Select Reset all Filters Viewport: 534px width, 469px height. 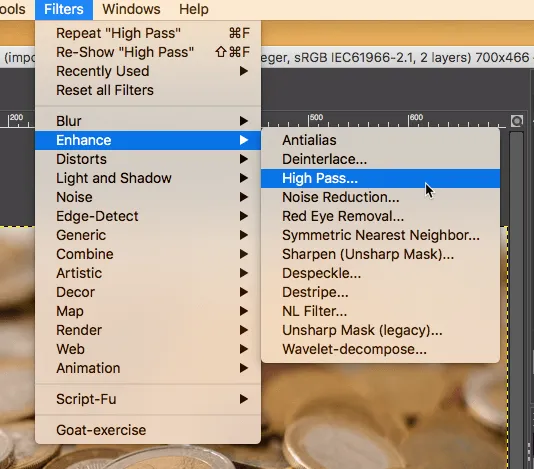pos(148,90)
